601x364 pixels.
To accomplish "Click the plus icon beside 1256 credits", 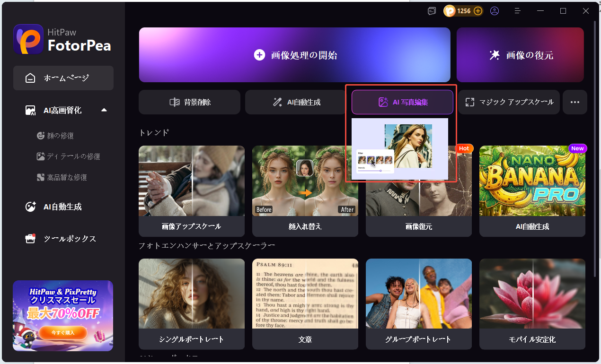I will (x=478, y=11).
